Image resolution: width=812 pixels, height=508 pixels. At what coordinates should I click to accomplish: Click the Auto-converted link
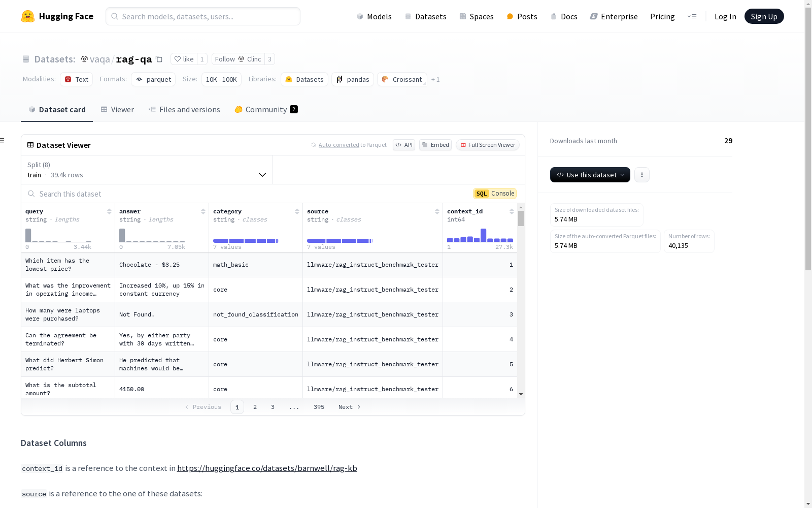point(339,145)
